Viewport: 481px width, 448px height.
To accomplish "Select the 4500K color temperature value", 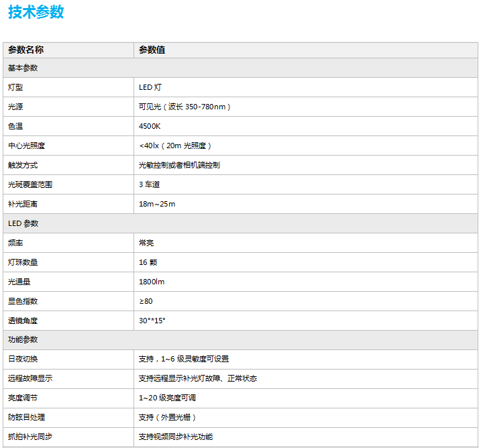I will click(150, 126).
